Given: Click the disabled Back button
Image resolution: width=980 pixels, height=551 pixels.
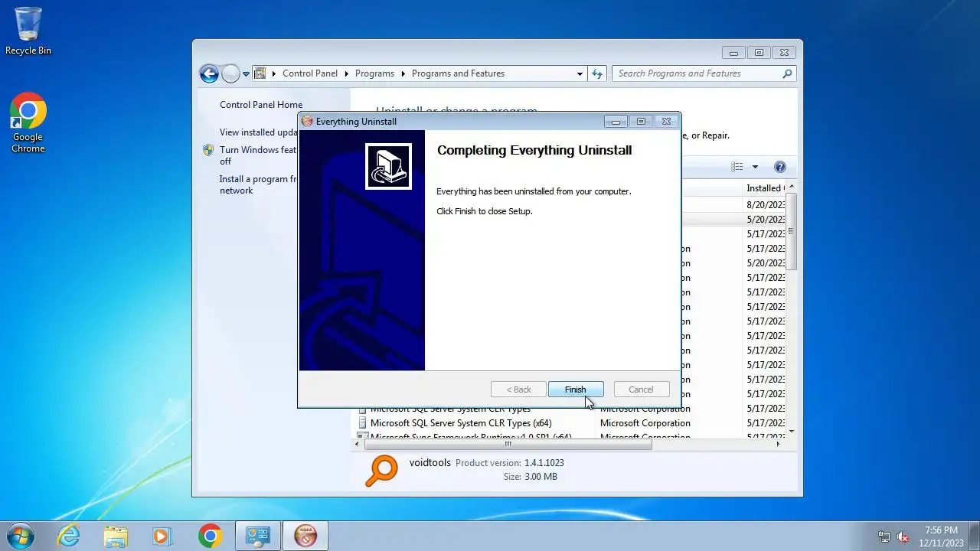Looking at the screenshot, I should tap(518, 390).
